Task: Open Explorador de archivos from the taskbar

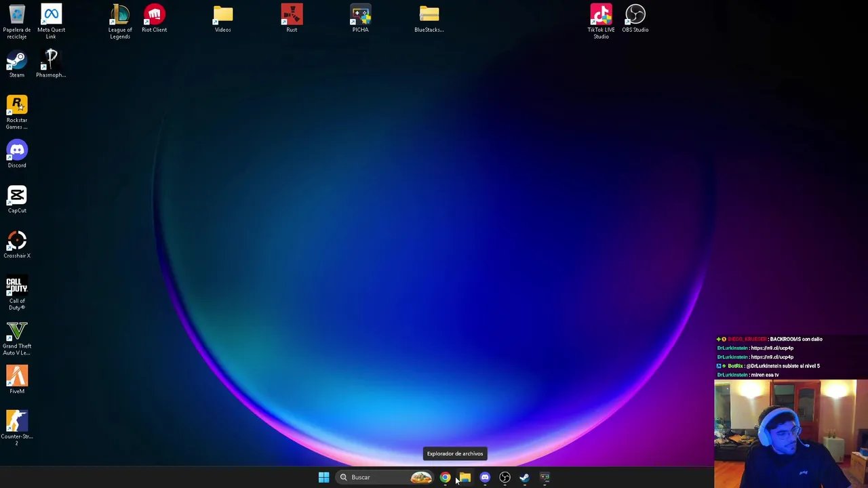Action: pos(465,477)
